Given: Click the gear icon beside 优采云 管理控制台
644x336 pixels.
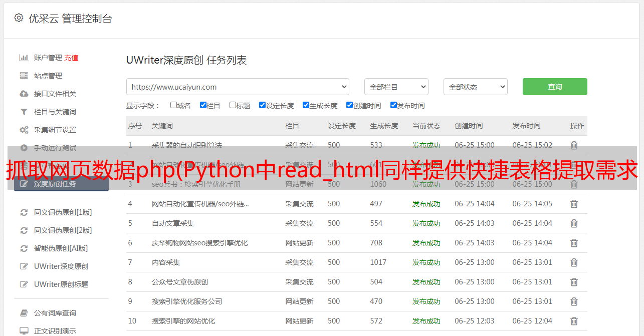Looking at the screenshot, I should (19, 18).
